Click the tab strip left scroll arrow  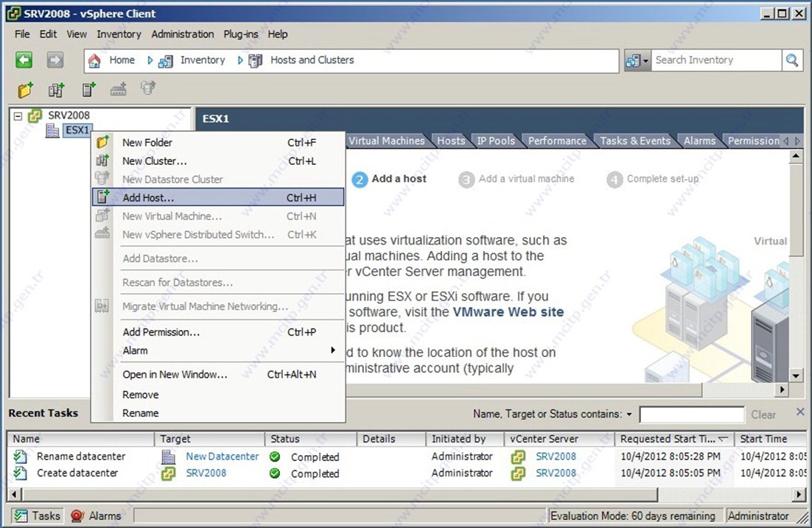pos(786,141)
